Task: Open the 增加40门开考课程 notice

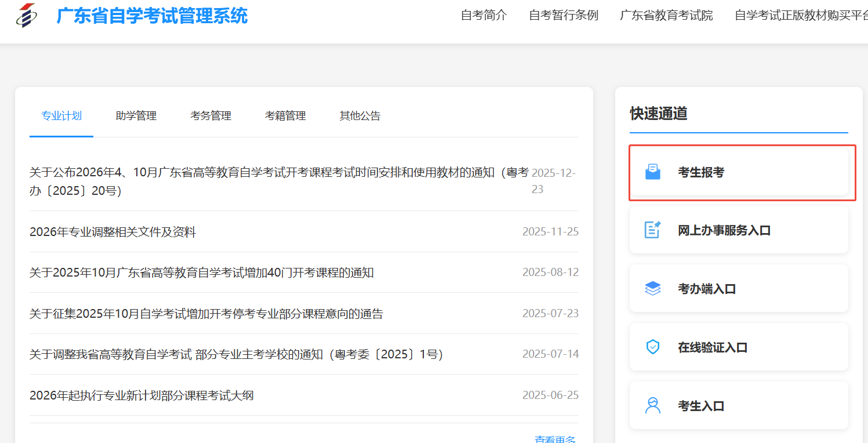Action: 202,273
